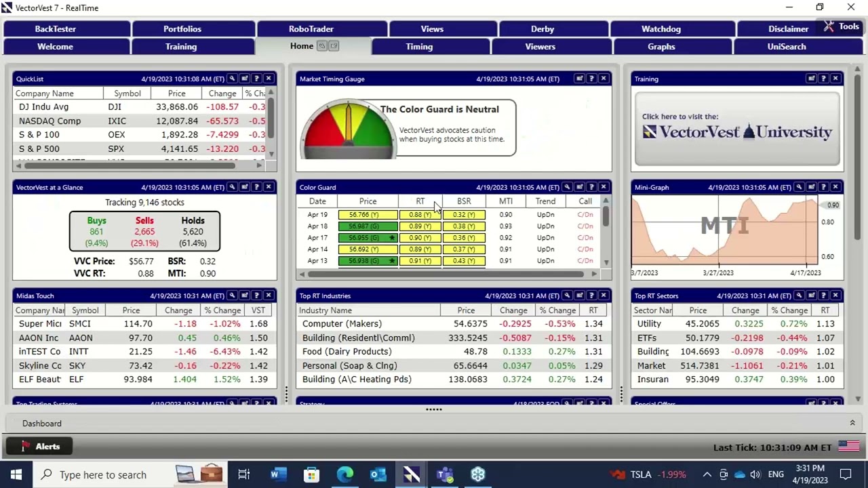Open help for Market Timing Gauge
Image resolution: width=868 pixels, height=488 pixels.
(x=591, y=79)
